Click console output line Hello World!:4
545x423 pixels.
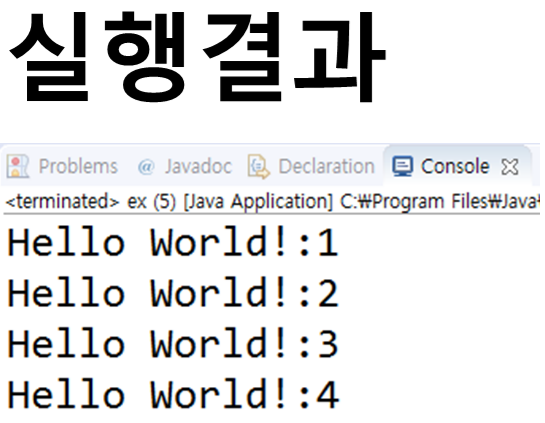pyautogui.click(x=173, y=394)
